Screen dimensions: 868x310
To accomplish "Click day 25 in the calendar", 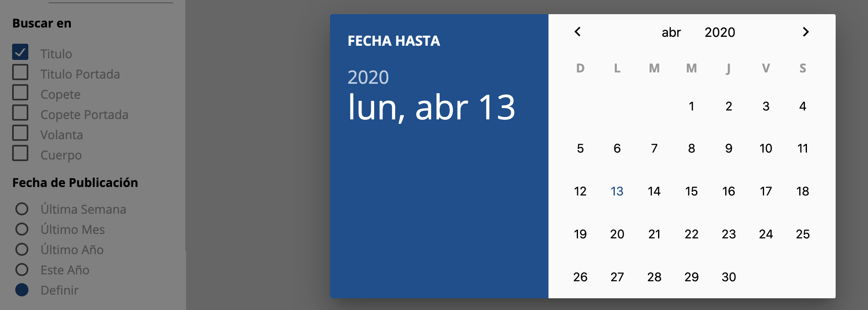I will pyautogui.click(x=802, y=234).
